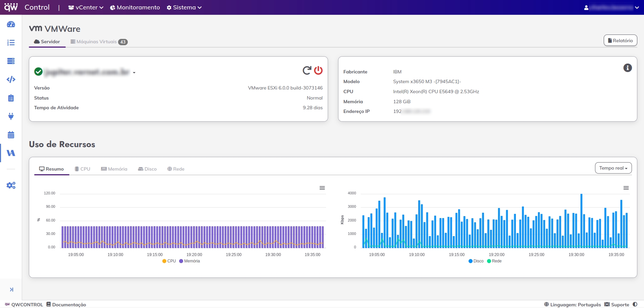The width and height of the screenshot is (644, 308).
Task: Click the Intel Xeon CPU E5649 text
Action: tap(436, 91)
